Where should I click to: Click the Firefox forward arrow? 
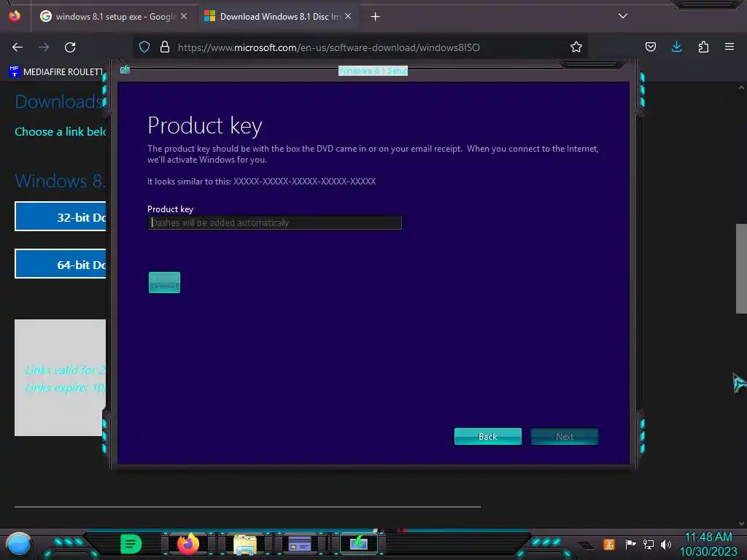44,47
